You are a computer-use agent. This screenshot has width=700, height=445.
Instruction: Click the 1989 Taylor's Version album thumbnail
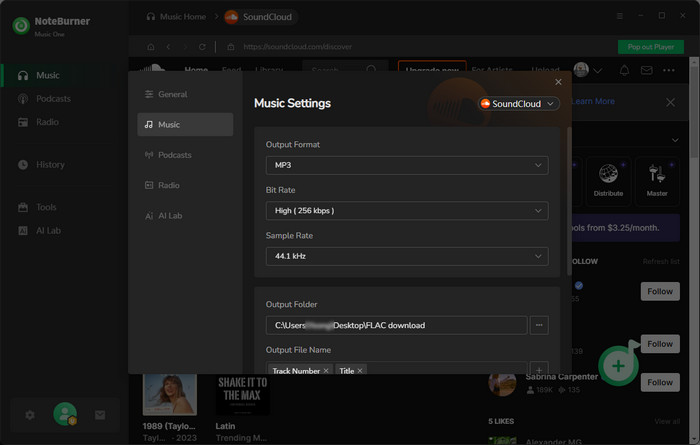click(170, 395)
